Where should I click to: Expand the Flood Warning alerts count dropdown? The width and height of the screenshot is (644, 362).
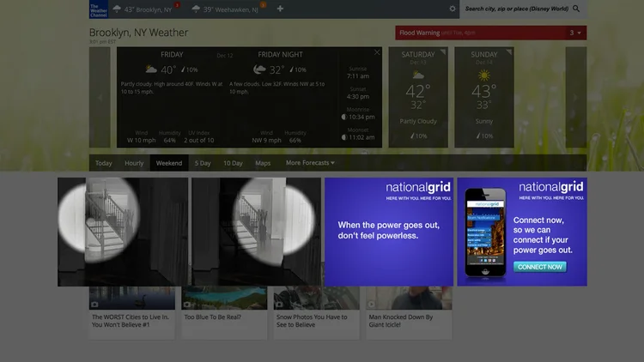coord(575,33)
